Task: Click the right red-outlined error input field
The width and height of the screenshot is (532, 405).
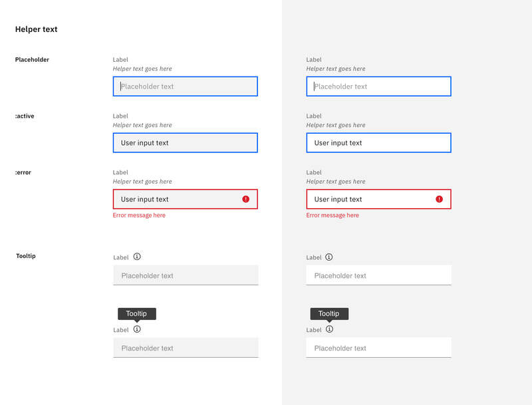Action: (x=378, y=199)
